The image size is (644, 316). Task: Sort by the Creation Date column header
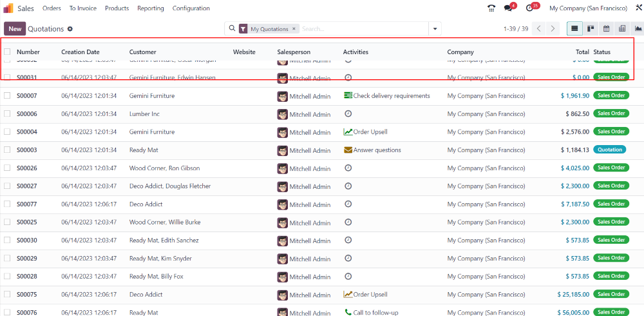pyautogui.click(x=80, y=52)
